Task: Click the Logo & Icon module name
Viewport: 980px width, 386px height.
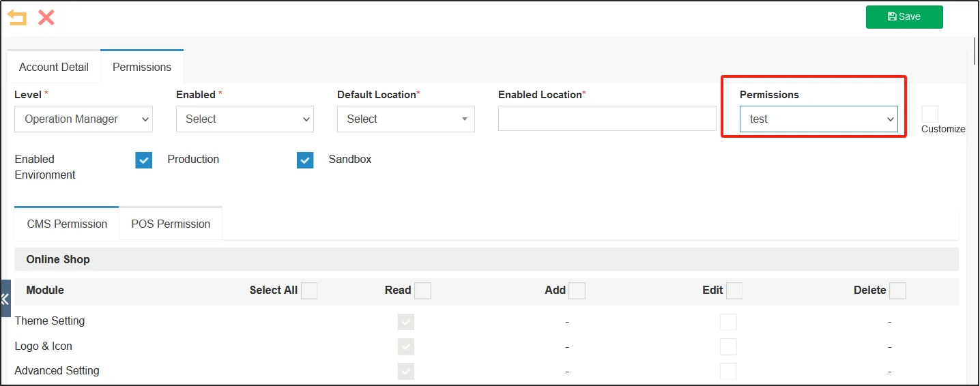Action: [x=43, y=346]
